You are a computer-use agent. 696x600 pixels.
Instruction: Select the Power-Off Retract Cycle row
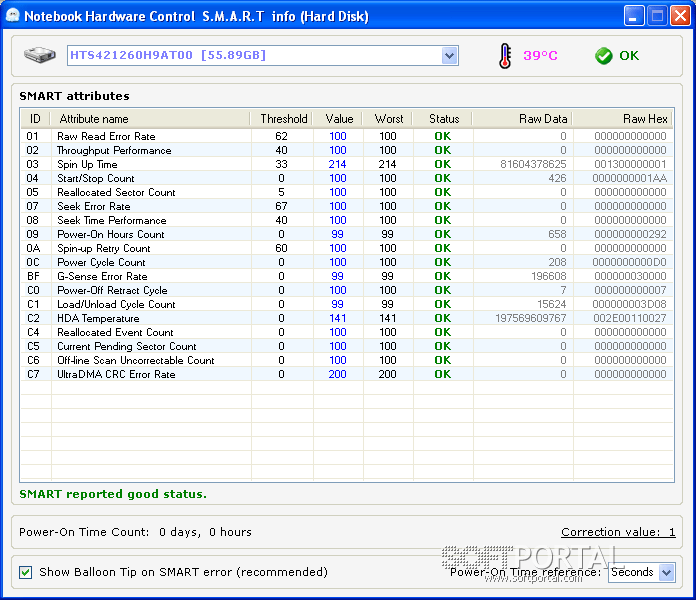347,290
